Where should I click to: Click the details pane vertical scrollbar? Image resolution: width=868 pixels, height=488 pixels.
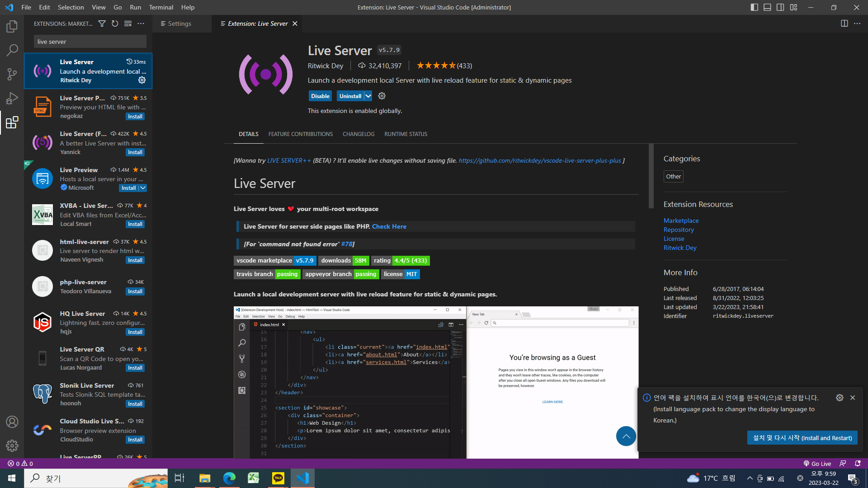click(651, 176)
